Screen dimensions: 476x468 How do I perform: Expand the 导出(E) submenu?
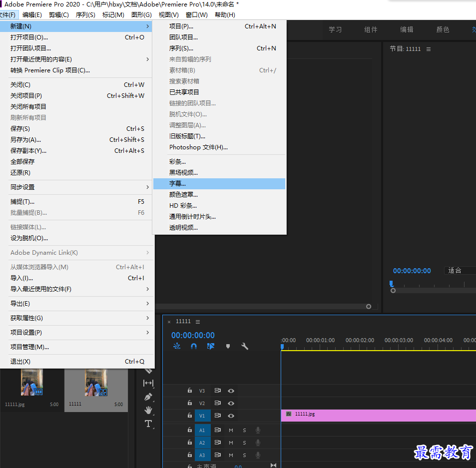click(x=76, y=304)
